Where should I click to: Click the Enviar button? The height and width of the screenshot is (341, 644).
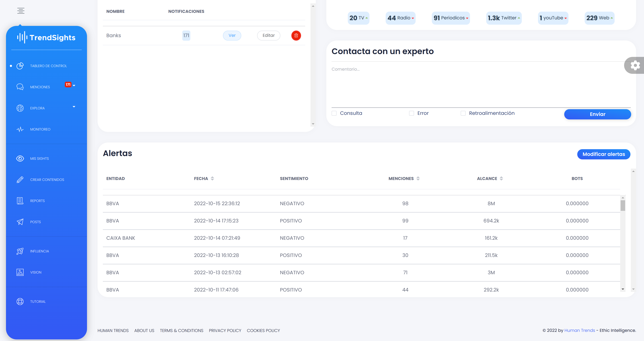pyautogui.click(x=598, y=114)
